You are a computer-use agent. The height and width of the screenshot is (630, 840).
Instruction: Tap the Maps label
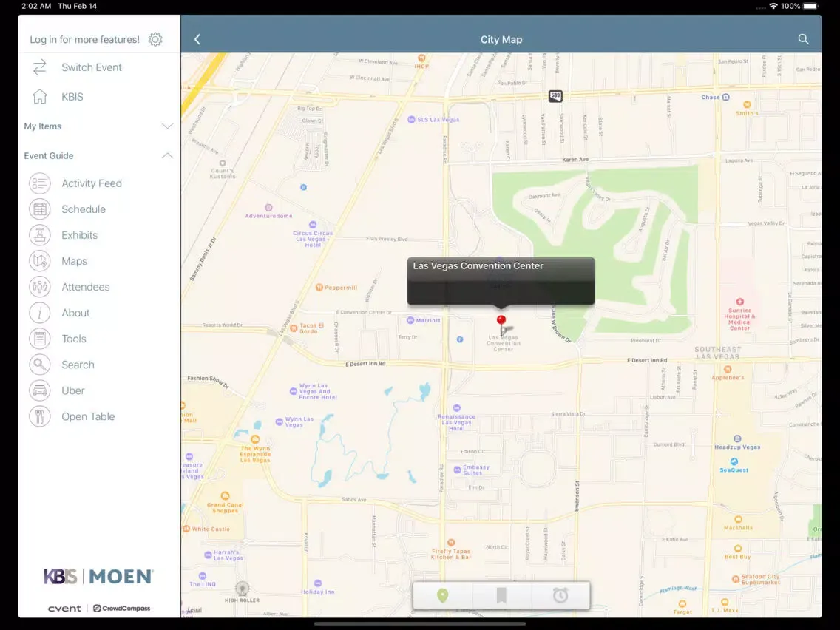pos(75,261)
